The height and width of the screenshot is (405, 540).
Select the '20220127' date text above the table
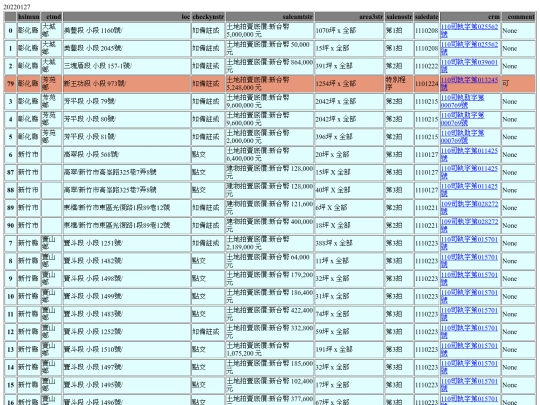(x=17, y=7)
